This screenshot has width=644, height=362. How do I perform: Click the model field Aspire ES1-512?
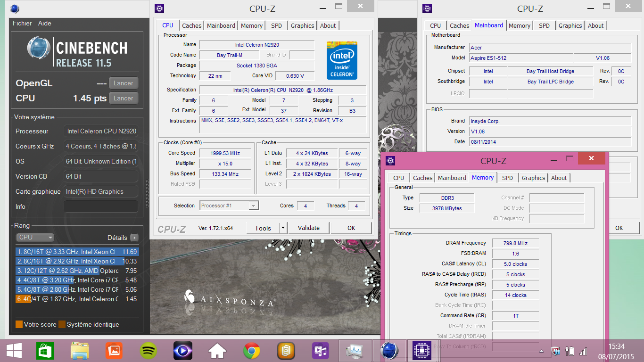click(x=521, y=58)
